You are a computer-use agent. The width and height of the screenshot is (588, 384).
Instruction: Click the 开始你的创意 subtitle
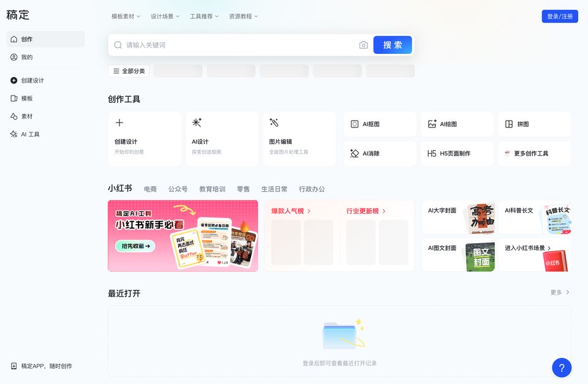(129, 152)
